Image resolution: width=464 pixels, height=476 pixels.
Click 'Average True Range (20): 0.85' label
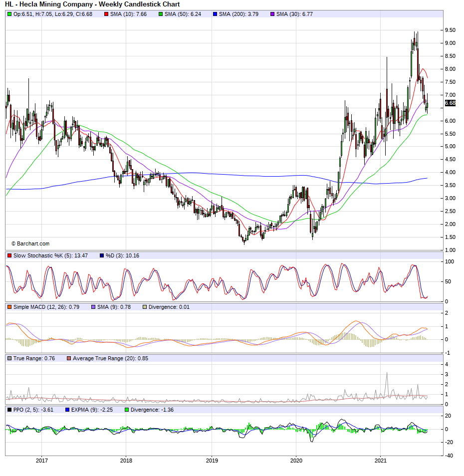pos(110,358)
